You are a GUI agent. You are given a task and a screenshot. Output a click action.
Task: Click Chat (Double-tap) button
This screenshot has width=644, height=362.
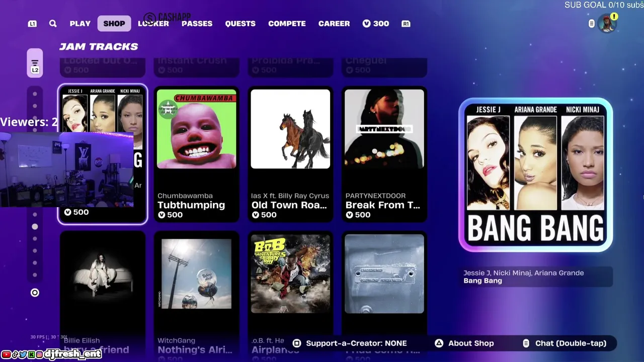point(571,343)
